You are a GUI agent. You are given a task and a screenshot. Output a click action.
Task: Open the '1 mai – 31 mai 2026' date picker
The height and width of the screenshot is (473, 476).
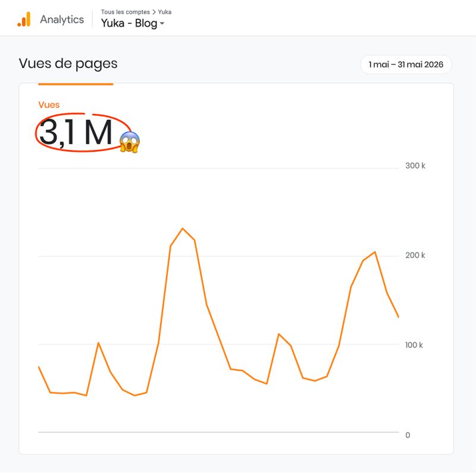(406, 64)
